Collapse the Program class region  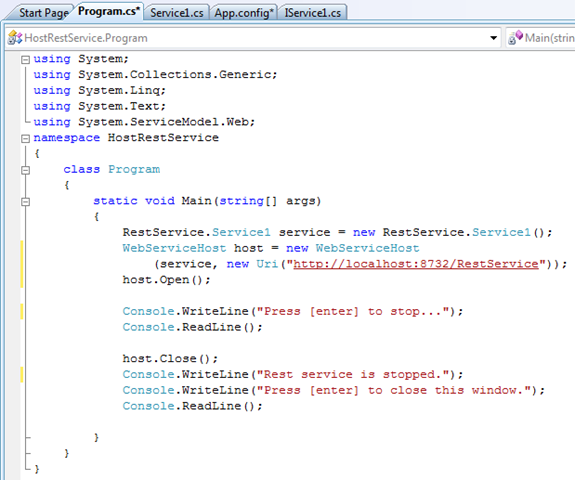(25, 170)
